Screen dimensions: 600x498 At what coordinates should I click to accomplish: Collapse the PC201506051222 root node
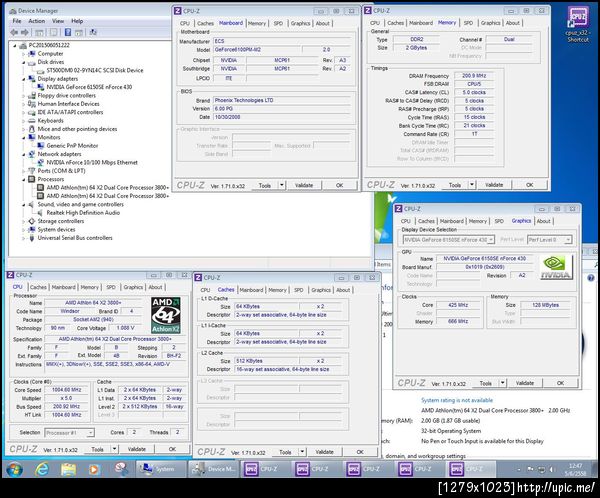coord(15,46)
